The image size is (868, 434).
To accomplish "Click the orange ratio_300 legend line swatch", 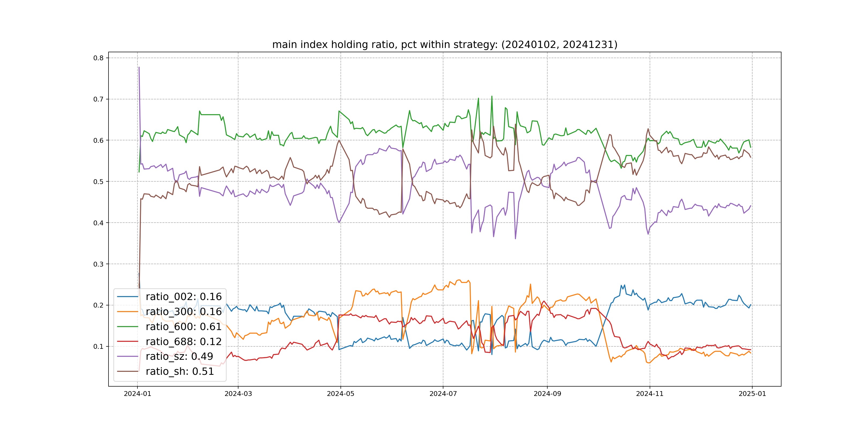I will (128, 312).
